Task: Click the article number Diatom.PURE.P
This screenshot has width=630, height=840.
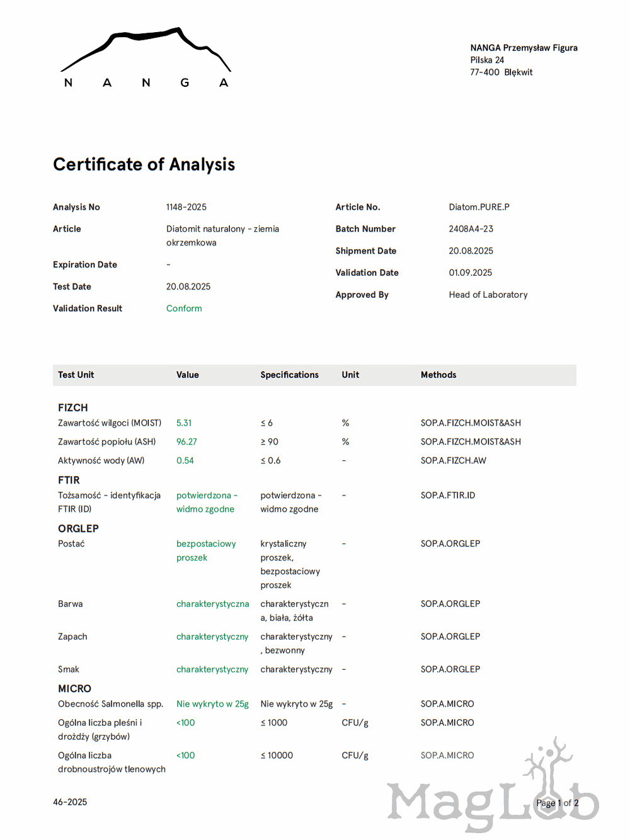Action: tap(479, 207)
